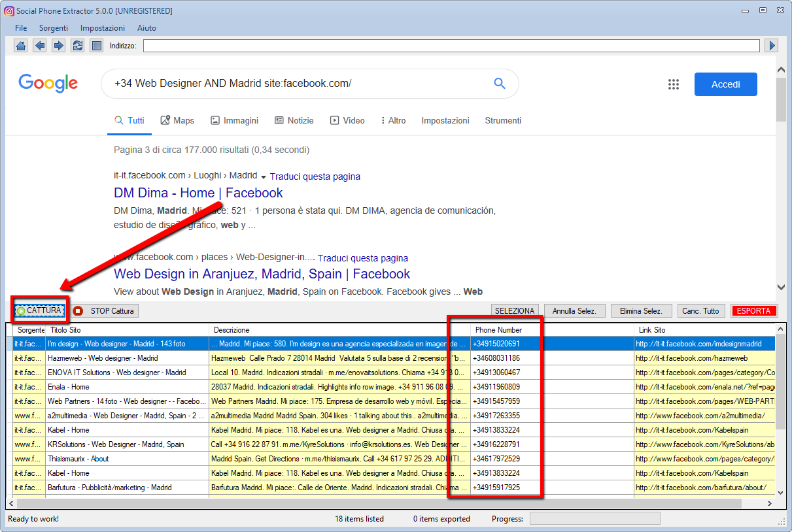Go back using the left arrow icon
This screenshot has width=792, height=532.
[x=39, y=44]
